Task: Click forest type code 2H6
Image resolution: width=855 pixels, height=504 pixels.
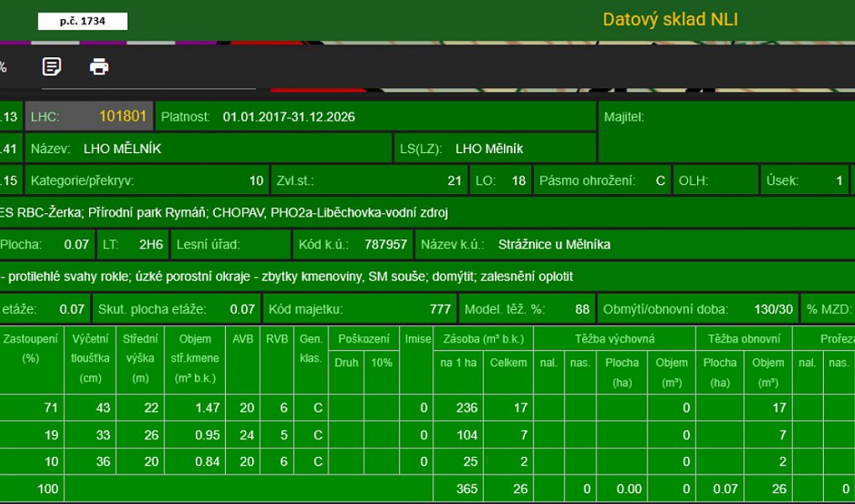Action: coord(151,244)
